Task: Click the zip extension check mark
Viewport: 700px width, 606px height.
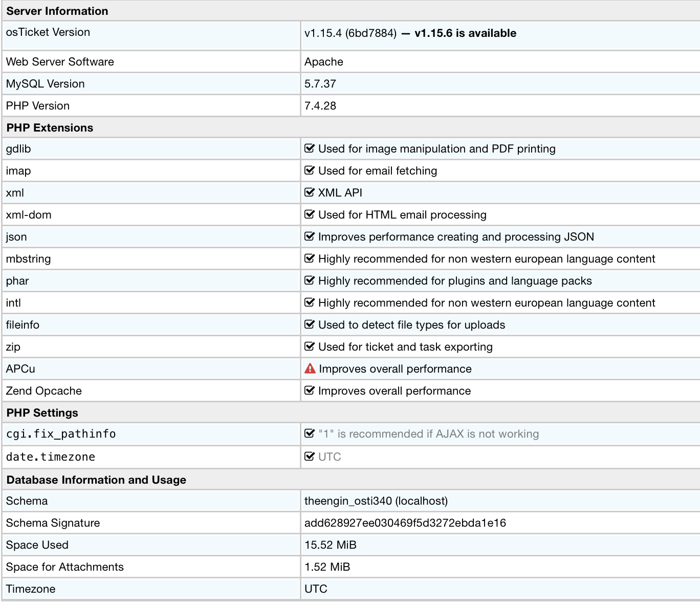Action: click(309, 347)
